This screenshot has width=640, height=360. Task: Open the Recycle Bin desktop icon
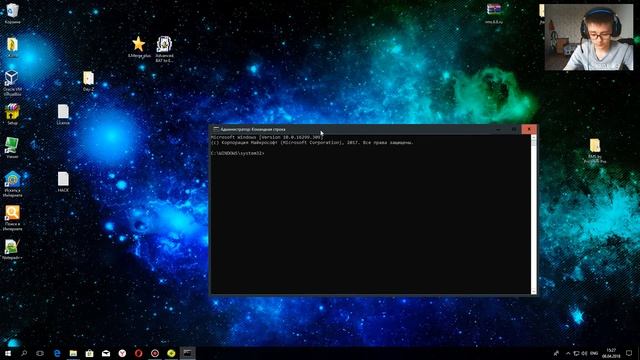12,13
